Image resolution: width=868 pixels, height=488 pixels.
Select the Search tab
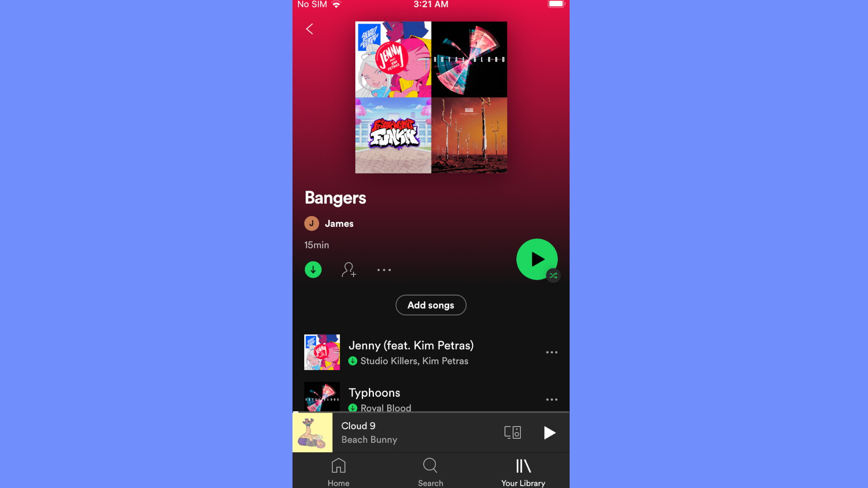pos(431,471)
